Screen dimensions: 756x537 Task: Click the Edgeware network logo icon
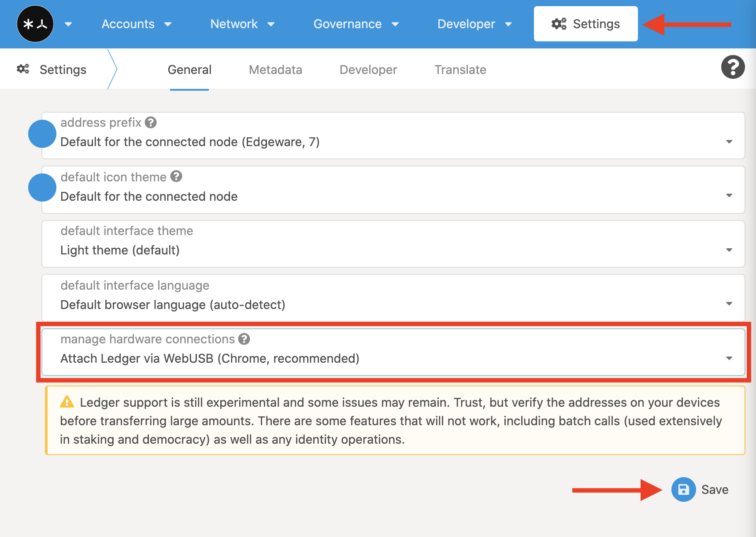pos(35,24)
